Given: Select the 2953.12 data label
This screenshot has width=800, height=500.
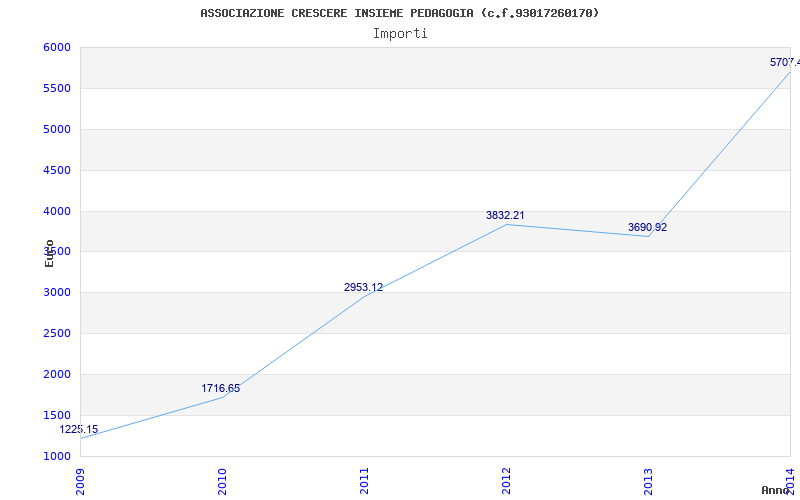Looking at the screenshot, I should click(363, 287).
